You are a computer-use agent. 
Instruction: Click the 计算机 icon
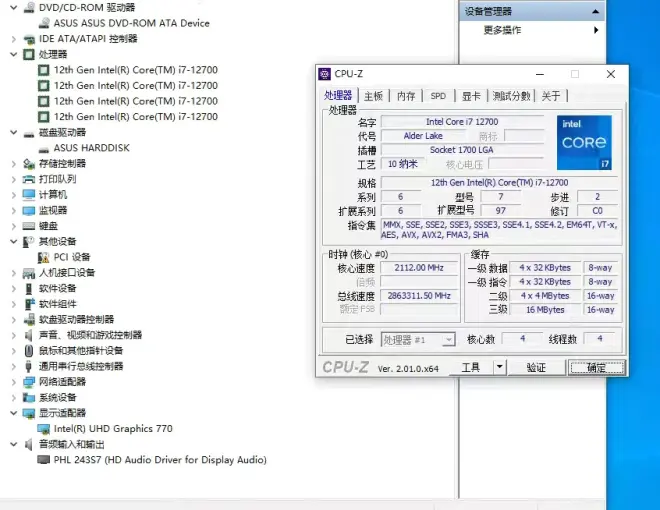pyautogui.click(x=29, y=195)
